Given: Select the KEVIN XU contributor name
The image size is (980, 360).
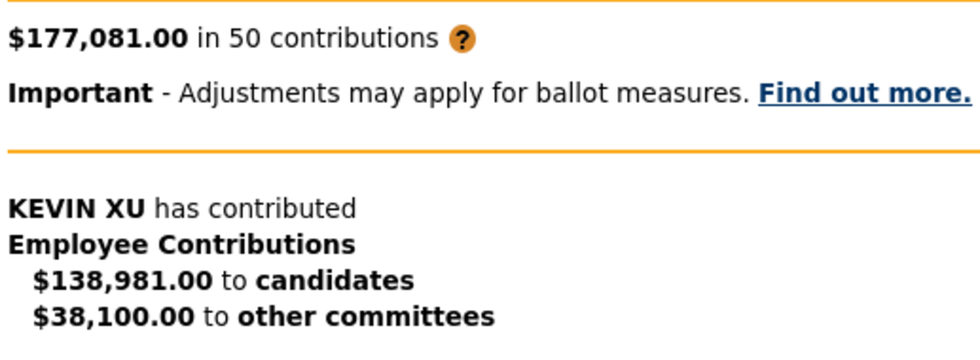Looking at the screenshot, I should tap(76, 209).
